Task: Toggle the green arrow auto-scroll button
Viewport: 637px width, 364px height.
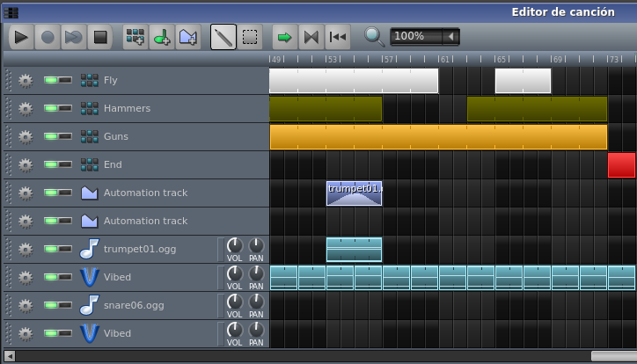Action: pyautogui.click(x=284, y=37)
